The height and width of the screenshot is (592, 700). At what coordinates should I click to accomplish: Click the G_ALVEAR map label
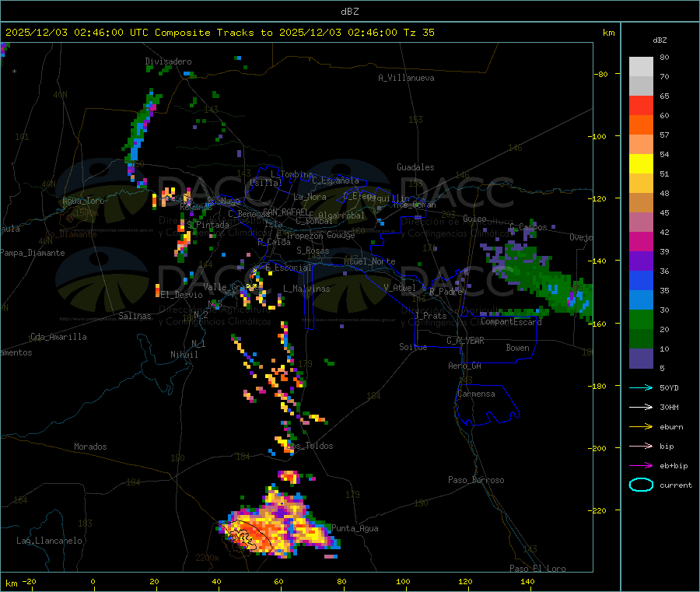[465, 341]
